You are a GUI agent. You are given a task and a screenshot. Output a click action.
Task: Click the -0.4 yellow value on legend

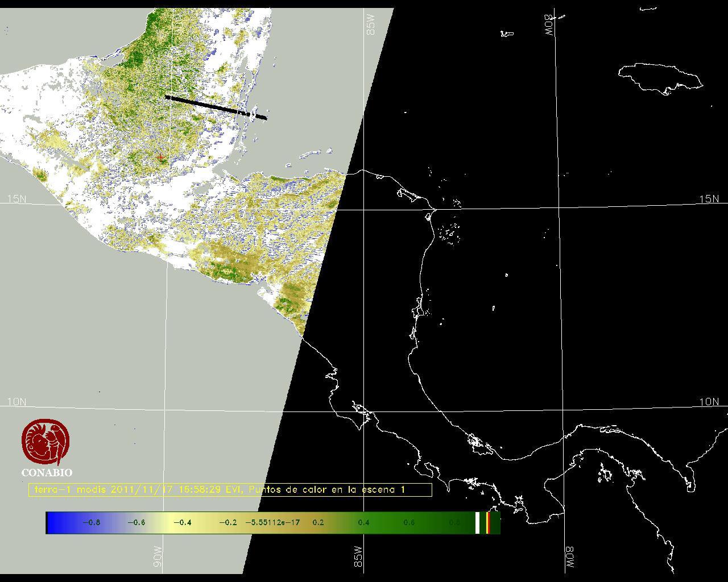tap(182, 523)
